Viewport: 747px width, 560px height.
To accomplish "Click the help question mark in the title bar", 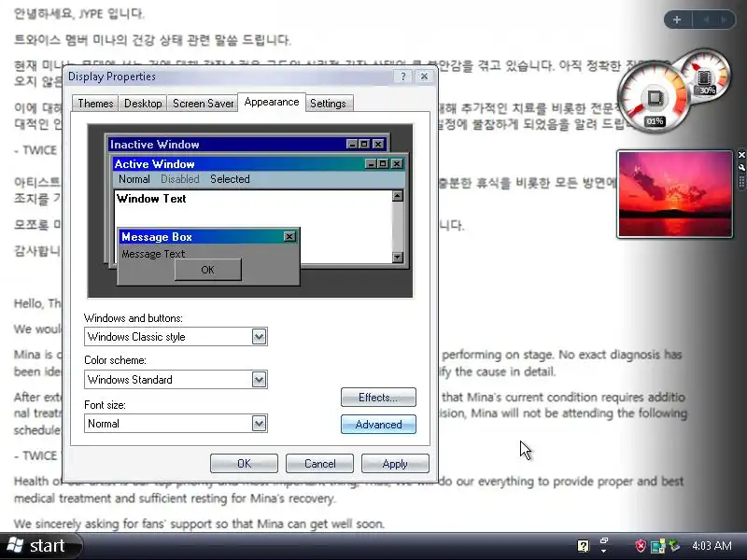I will point(403,77).
